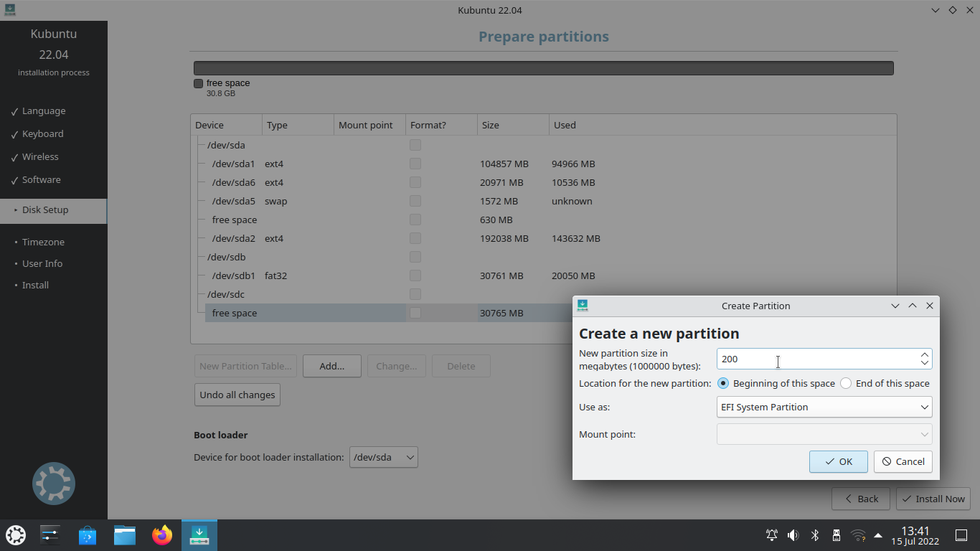The height and width of the screenshot is (551, 980).
Task: Select the /dev/sda disk row
Action: click(543, 145)
